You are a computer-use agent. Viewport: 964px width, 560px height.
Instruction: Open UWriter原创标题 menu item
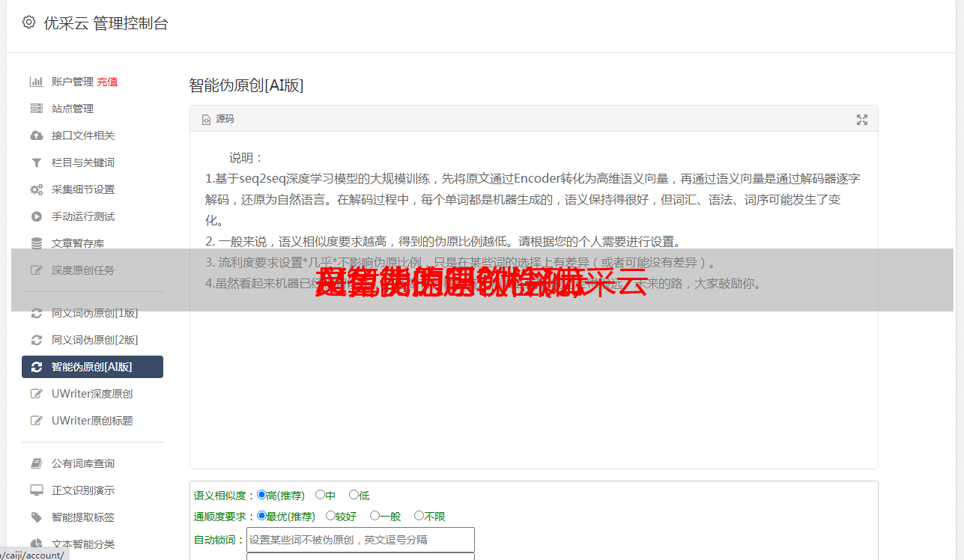pyautogui.click(x=93, y=421)
